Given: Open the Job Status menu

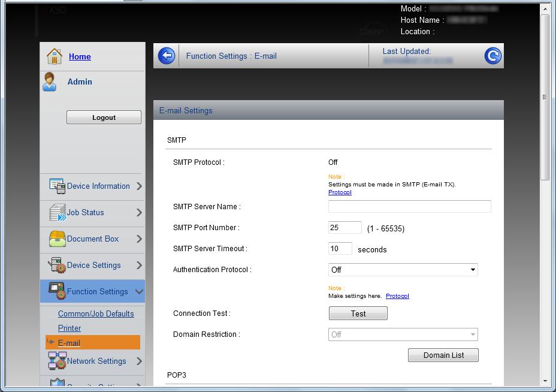Looking at the screenshot, I should click(86, 212).
